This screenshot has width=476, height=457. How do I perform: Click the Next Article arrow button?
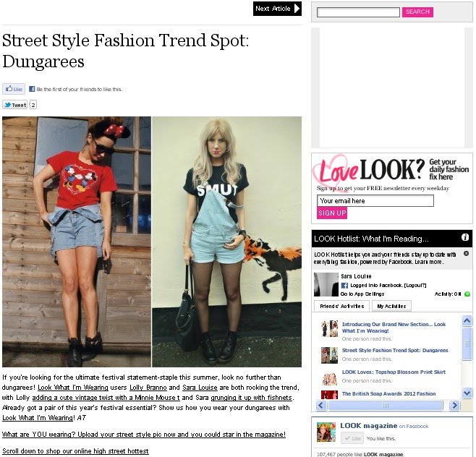coord(277,9)
